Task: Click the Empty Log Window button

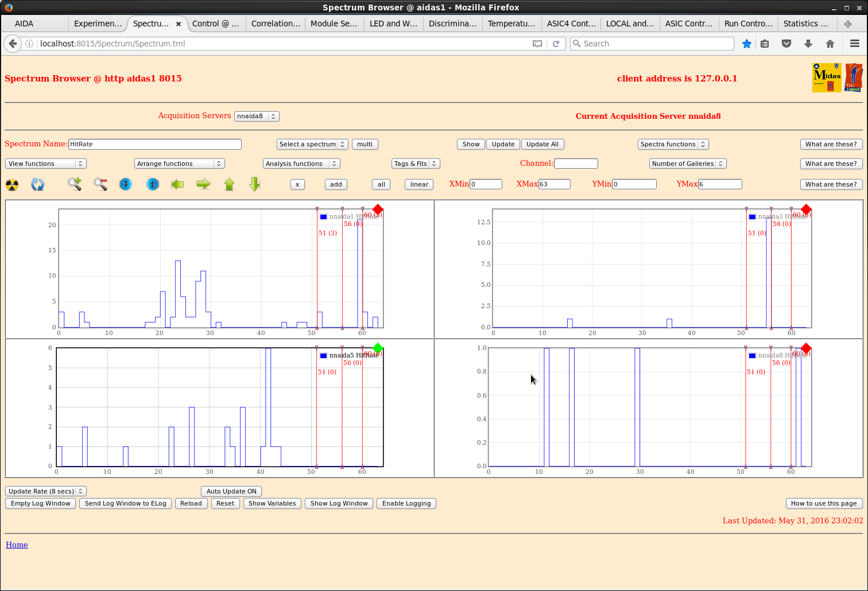Action: coord(41,503)
